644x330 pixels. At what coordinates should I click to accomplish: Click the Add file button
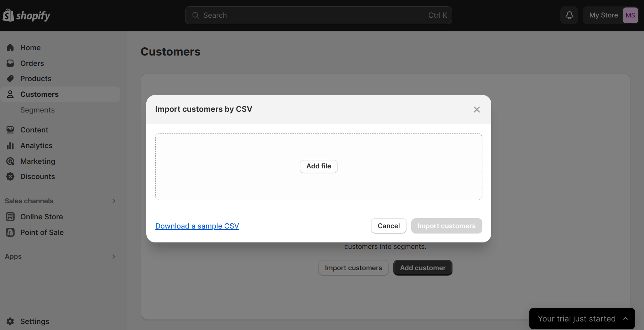pyautogui.click(x=318, y=166)
